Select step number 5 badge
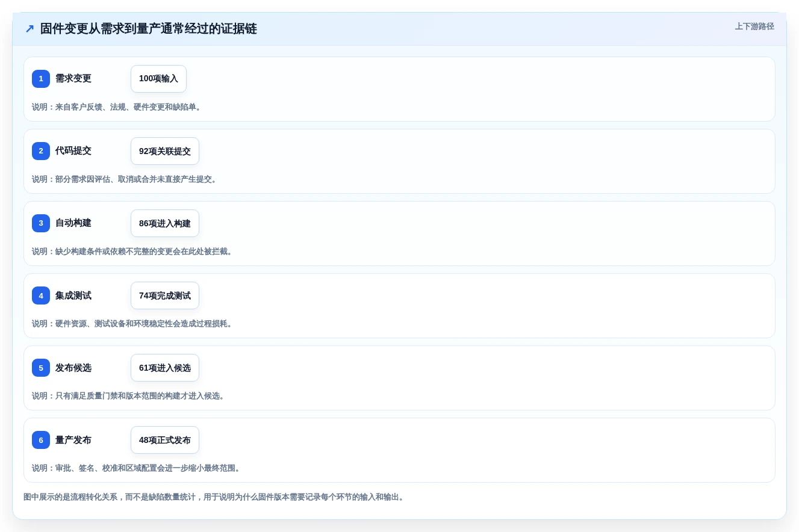 pos(41,368)
